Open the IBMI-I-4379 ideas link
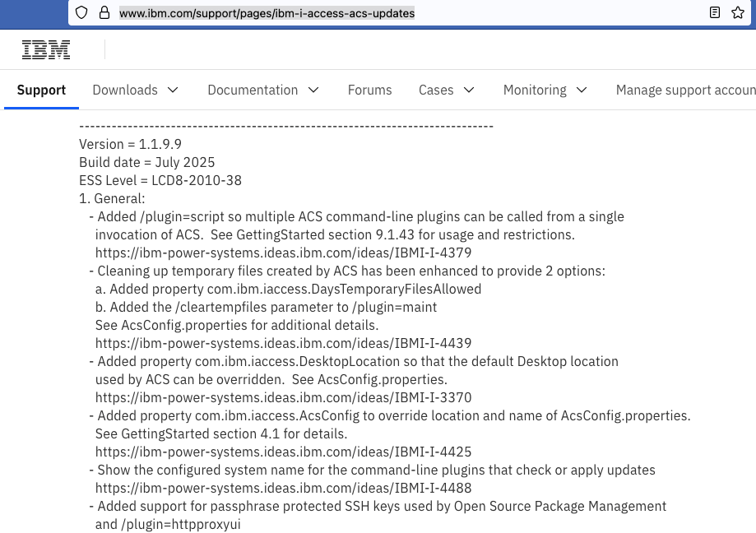The height and width of the screenshot is (533, 756). (283, 253)
